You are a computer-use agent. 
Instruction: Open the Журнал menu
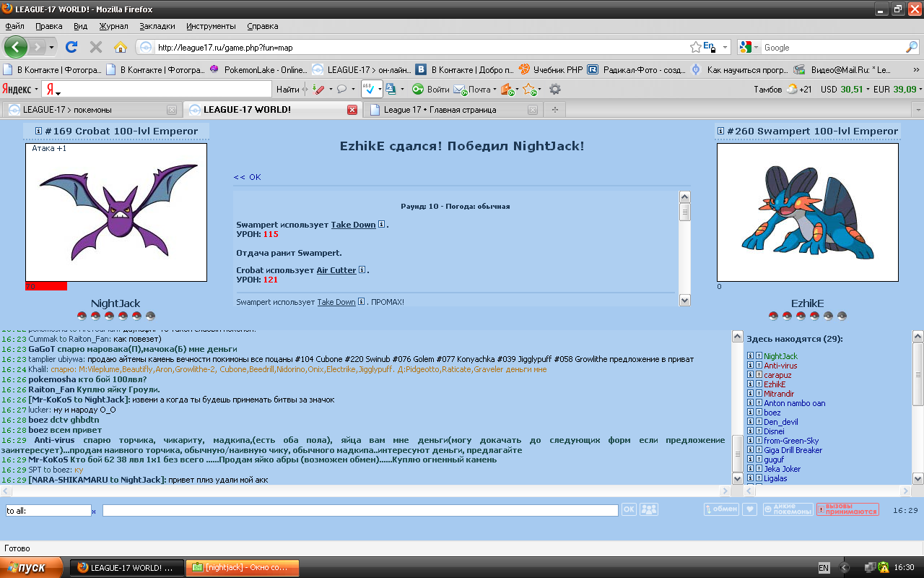click(113, 26)
